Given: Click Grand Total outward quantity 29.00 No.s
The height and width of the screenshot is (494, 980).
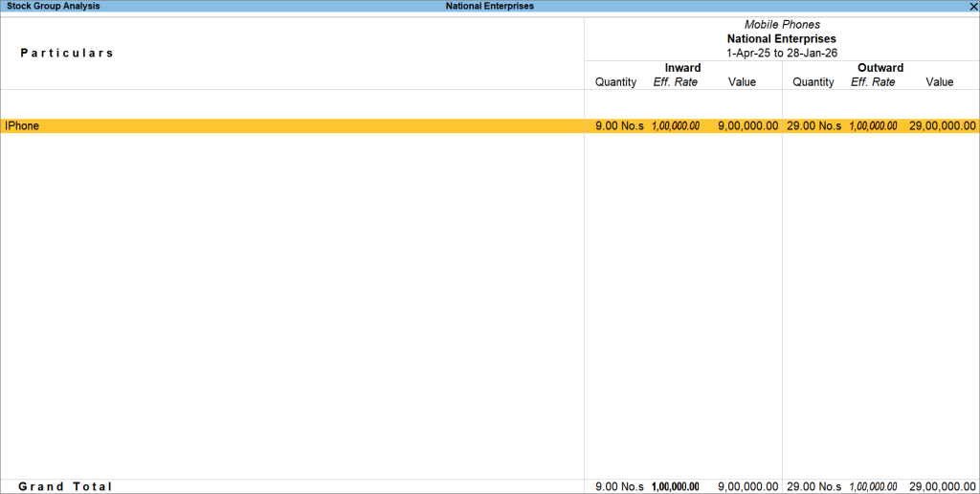Looking at the screenshot, I should click(813, 486).
